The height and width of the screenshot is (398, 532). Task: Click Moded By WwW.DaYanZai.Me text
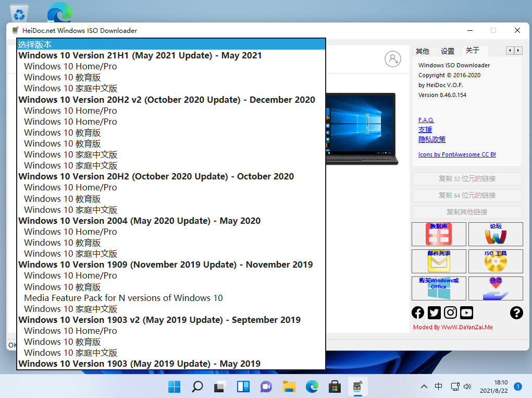(x=453, y=327)
